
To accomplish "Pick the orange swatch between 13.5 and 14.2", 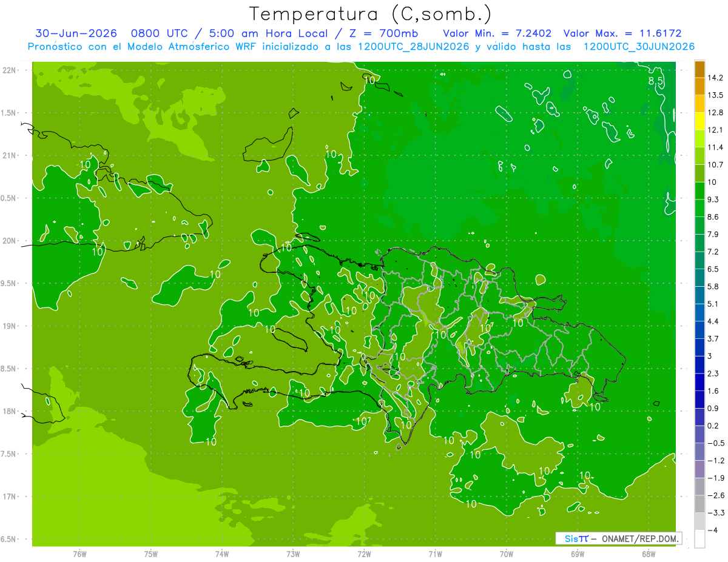I will point(699,87).
